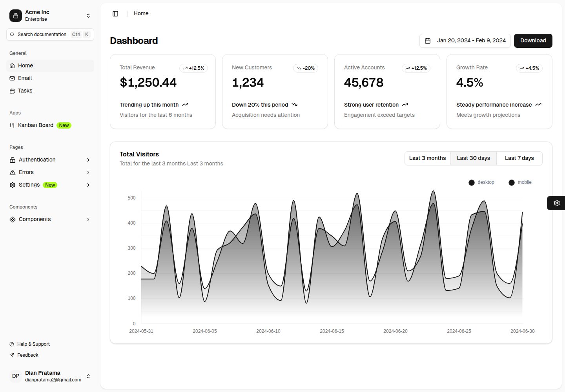Click the Components icon in sidebar
The width and height of the screenshot is (565, 392).
click(x=13, y=220)
